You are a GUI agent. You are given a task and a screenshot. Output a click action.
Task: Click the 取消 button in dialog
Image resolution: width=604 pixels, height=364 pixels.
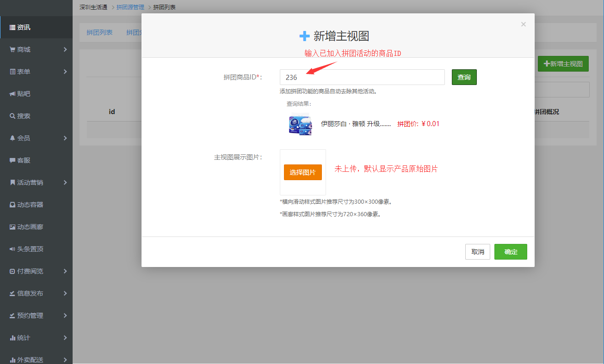(x=477, y=252)
